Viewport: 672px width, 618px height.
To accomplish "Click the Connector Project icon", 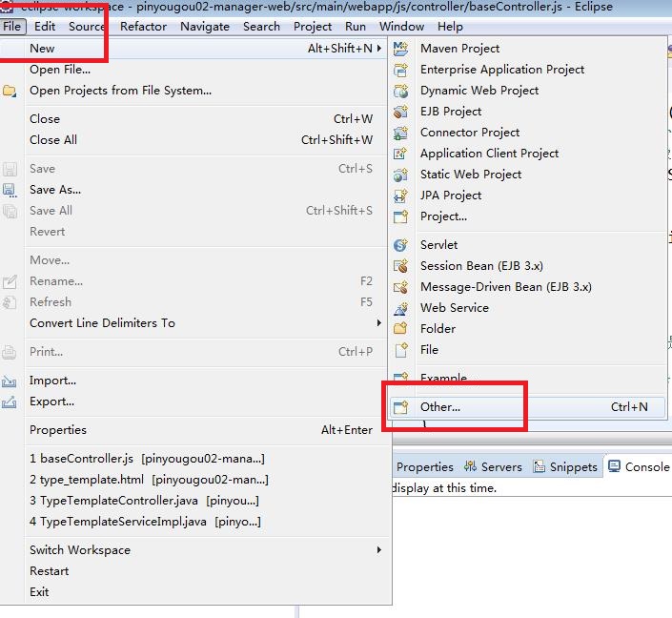I will tap(400, 133).
